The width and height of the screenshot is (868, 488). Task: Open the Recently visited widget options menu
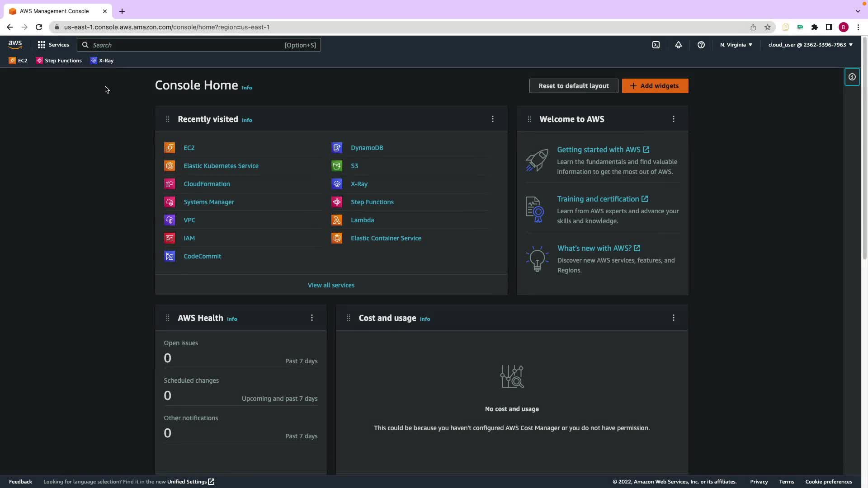pyautogui.click(x=493, y=119)
